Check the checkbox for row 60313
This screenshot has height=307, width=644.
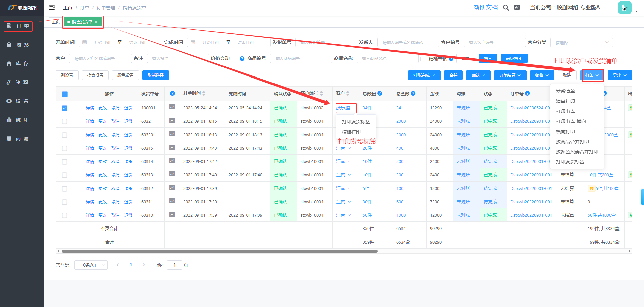[64, 175]
